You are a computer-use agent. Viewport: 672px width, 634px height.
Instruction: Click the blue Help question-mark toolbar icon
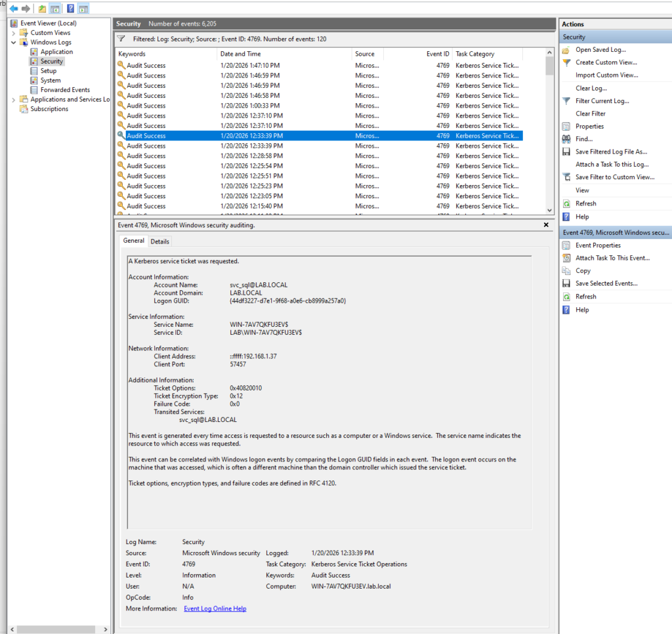click(x=70, y=9)
